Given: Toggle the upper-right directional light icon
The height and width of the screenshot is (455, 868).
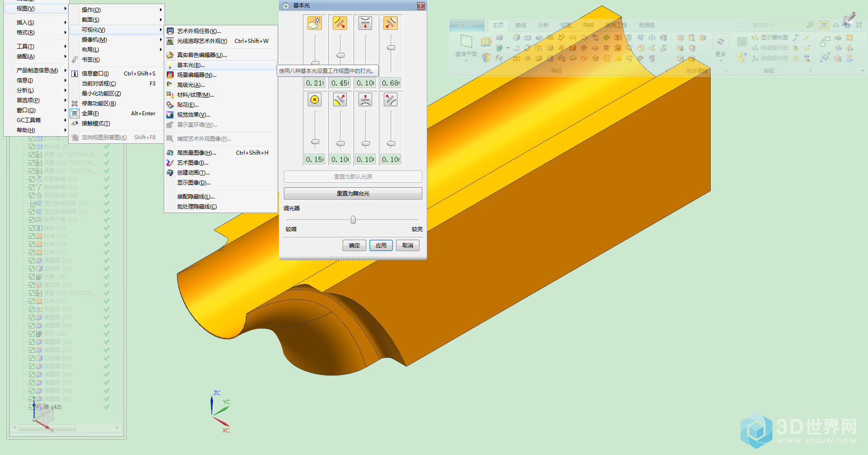Looking at the screenshot, I should coord(391,23).
